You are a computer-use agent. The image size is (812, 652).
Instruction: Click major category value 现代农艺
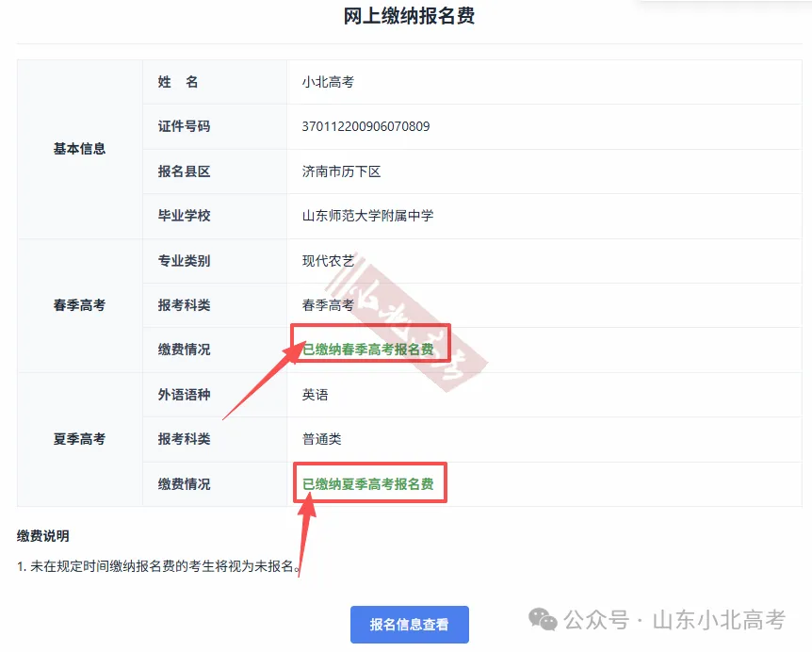click(328, 260)
